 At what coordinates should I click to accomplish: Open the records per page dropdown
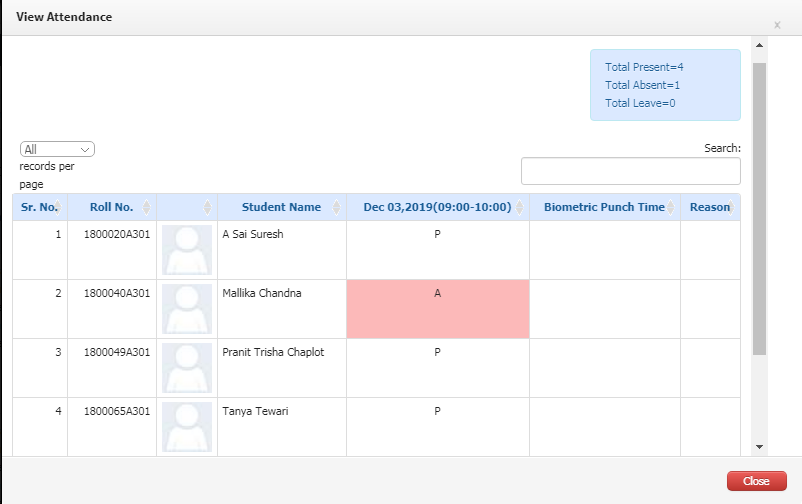tap(57, 149)
